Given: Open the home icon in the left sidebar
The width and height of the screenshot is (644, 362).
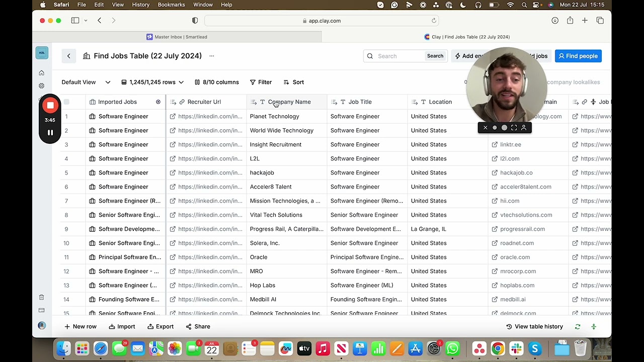Looking at the screenshot, I should click(x=42, y=73).
